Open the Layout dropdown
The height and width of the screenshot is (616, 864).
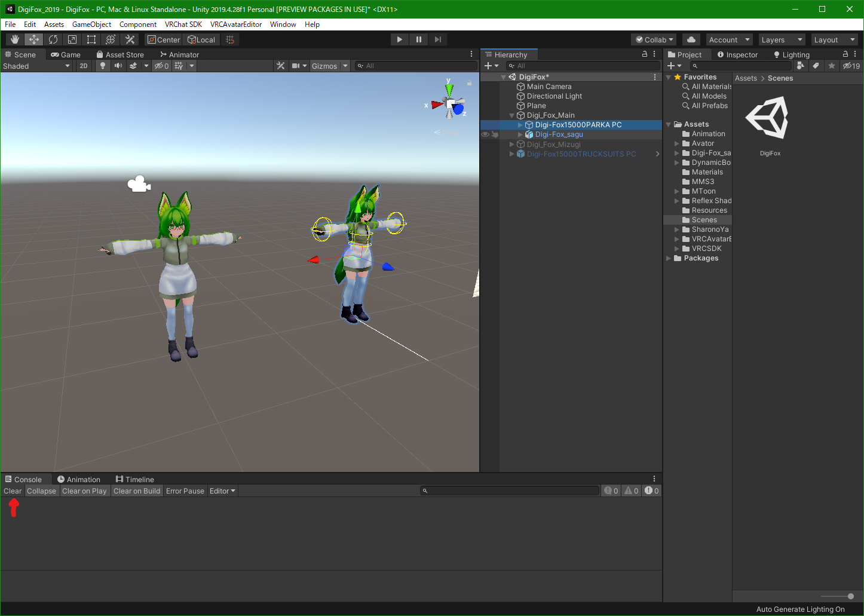[x=834, y=39]
